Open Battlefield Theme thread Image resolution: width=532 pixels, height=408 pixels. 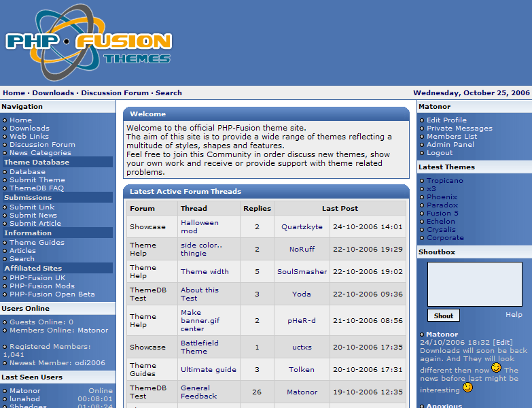click(x=200, y=347)
